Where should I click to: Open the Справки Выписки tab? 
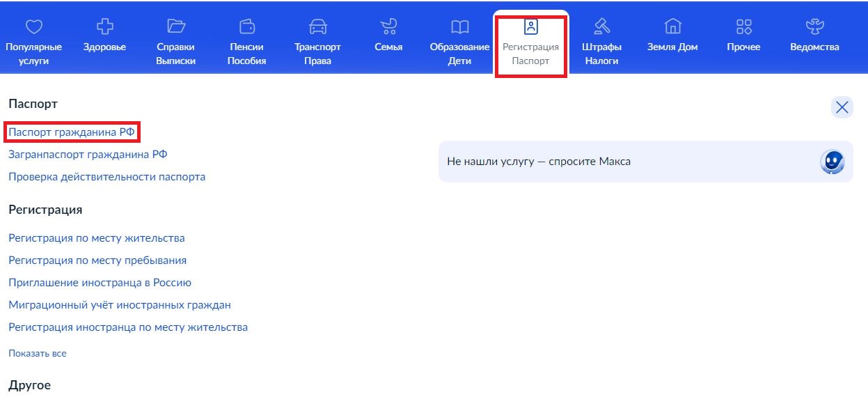point(176,42)
